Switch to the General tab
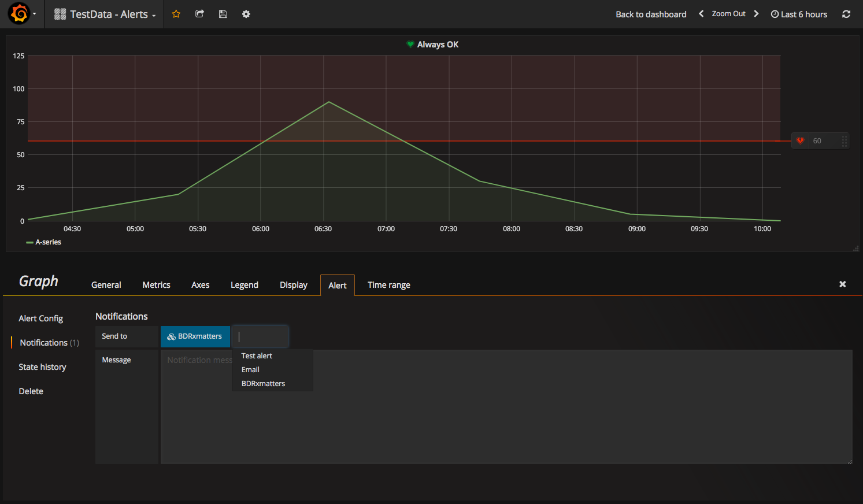The image size is (863, 504). pos(106,285)
